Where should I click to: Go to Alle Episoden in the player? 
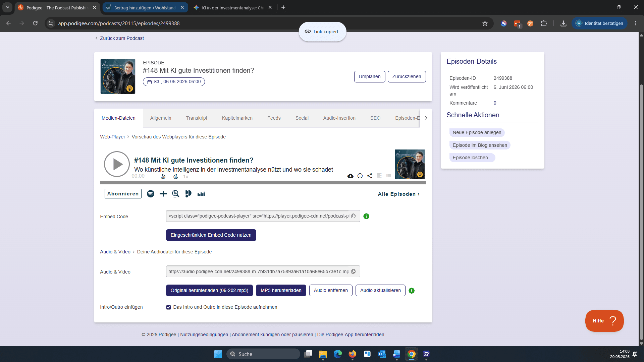point(399,194)
